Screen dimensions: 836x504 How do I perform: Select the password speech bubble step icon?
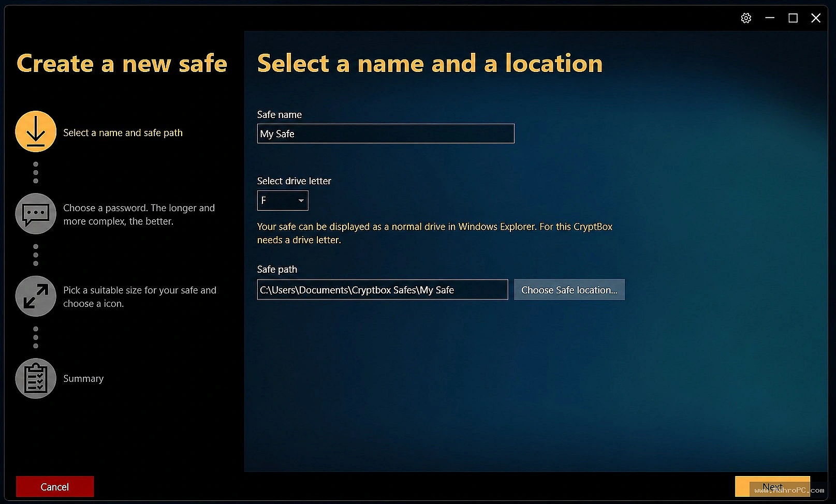pos(36,214)
